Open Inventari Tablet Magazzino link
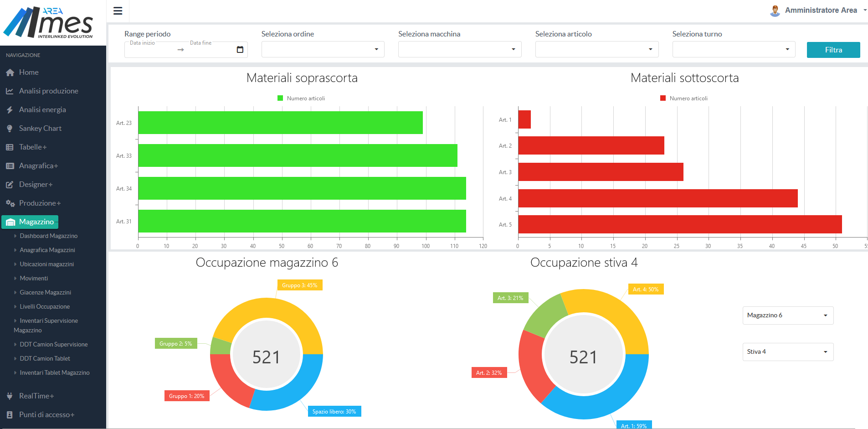Image resolution: width=868 pixels, height=429 pixels. pyautogui.click(x=55, y=373)
